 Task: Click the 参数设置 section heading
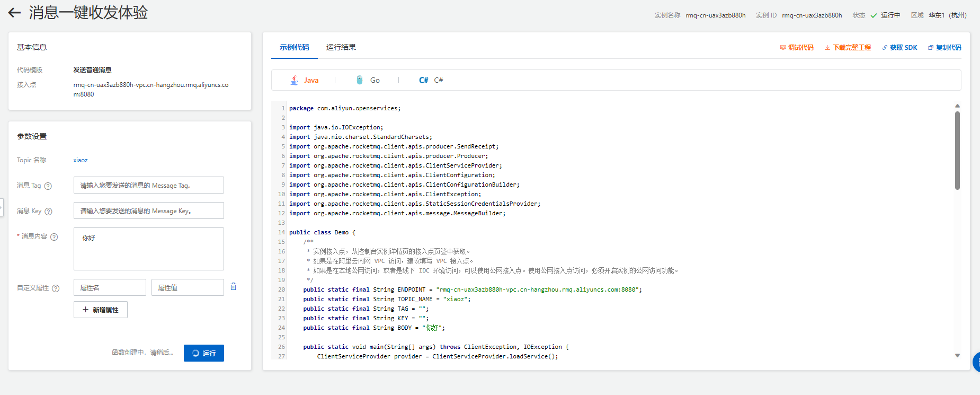click(x=32, y=136)
